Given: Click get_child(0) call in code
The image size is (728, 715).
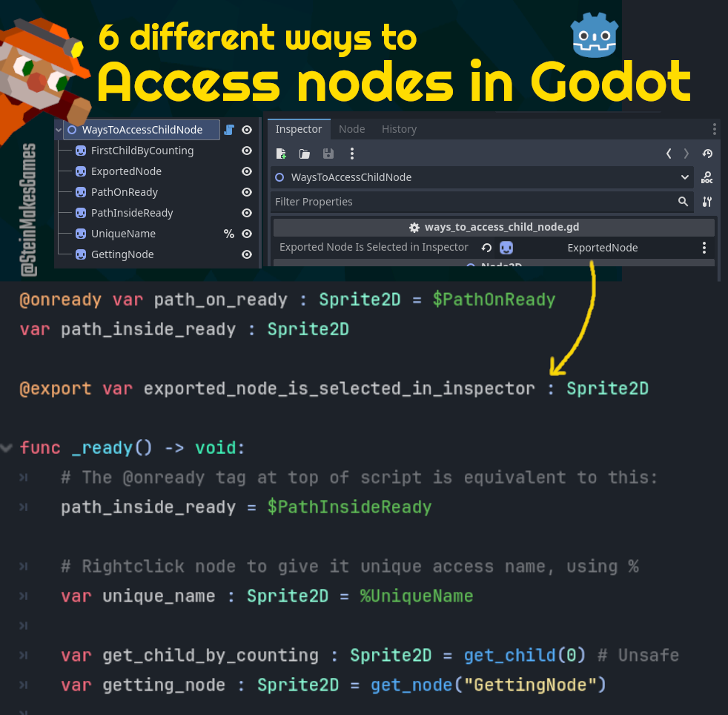Looking at the screenshot, I should click(525, 656).
